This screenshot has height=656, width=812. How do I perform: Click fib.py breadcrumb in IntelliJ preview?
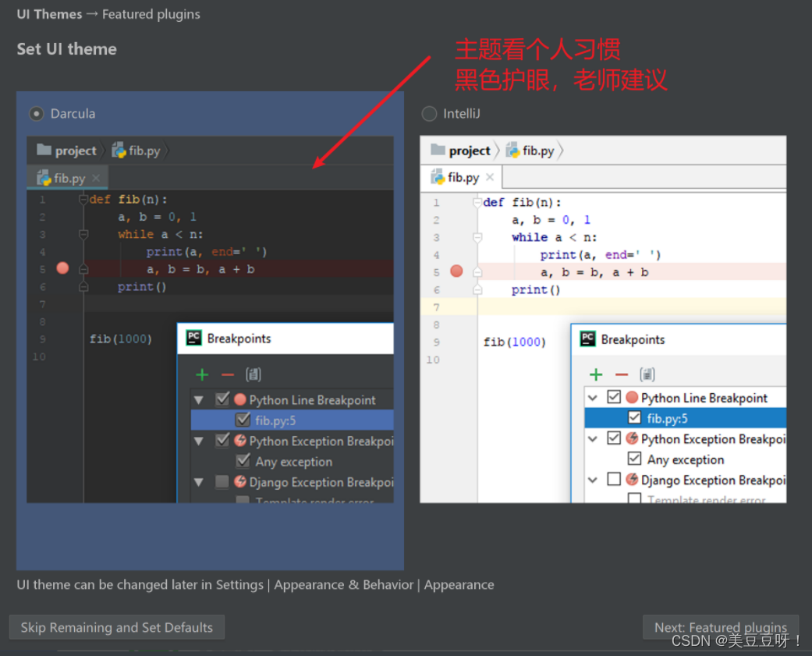pos(530,151)
